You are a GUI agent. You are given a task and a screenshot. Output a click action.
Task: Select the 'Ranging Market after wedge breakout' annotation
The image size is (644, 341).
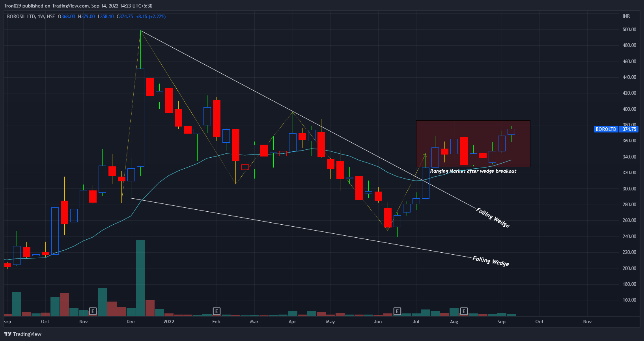(x=473, y=171)
